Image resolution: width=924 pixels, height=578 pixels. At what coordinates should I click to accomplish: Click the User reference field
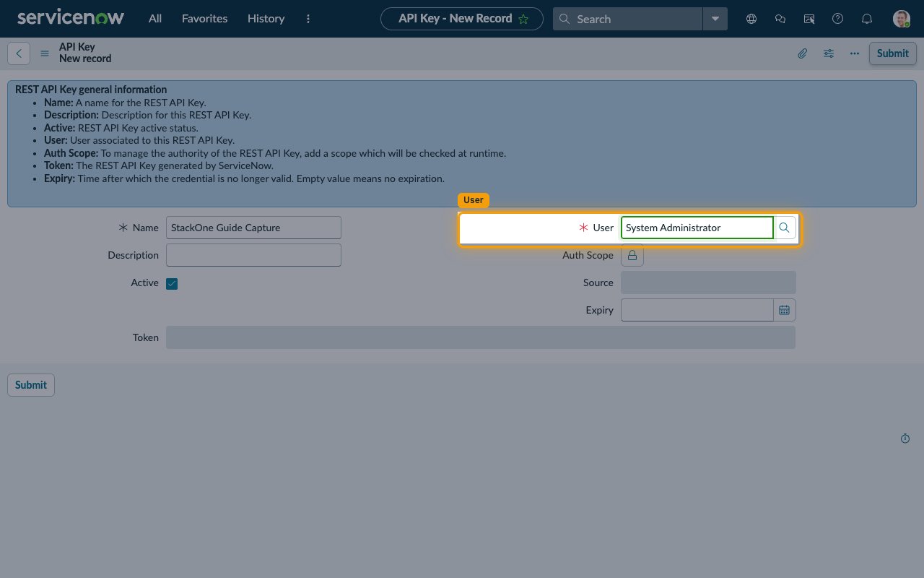(x=697, y=228)
